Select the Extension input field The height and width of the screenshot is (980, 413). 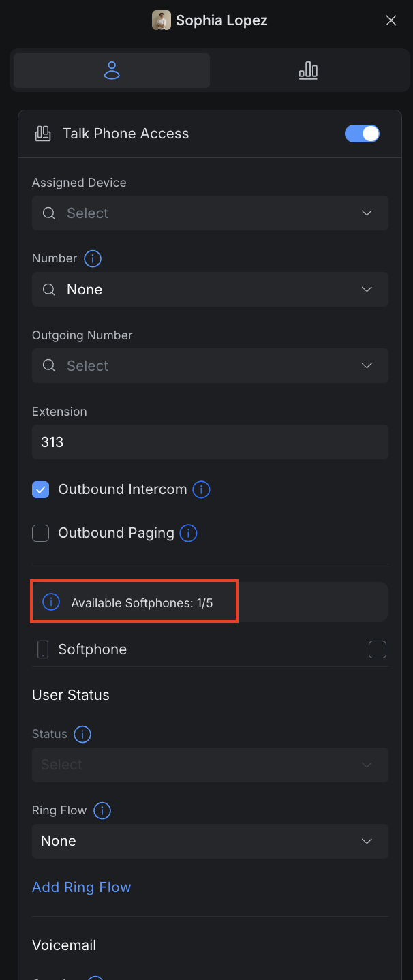pyautogui.click(x=210, y=442)
